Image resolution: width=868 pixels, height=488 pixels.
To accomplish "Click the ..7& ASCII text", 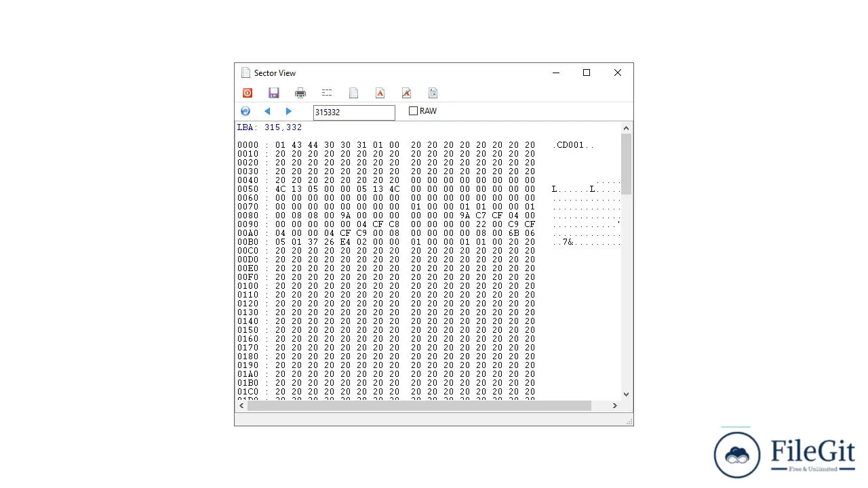I will [x=564, y=242].
